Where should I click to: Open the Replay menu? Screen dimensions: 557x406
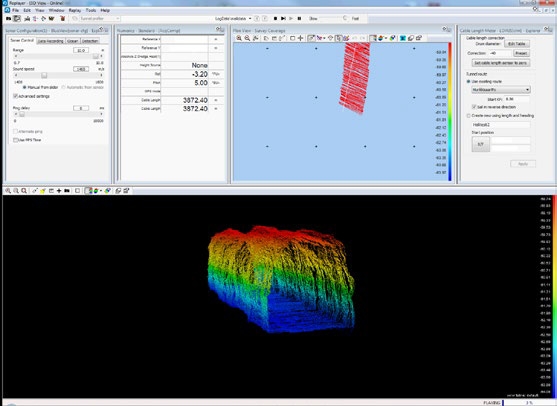point(75,10)
